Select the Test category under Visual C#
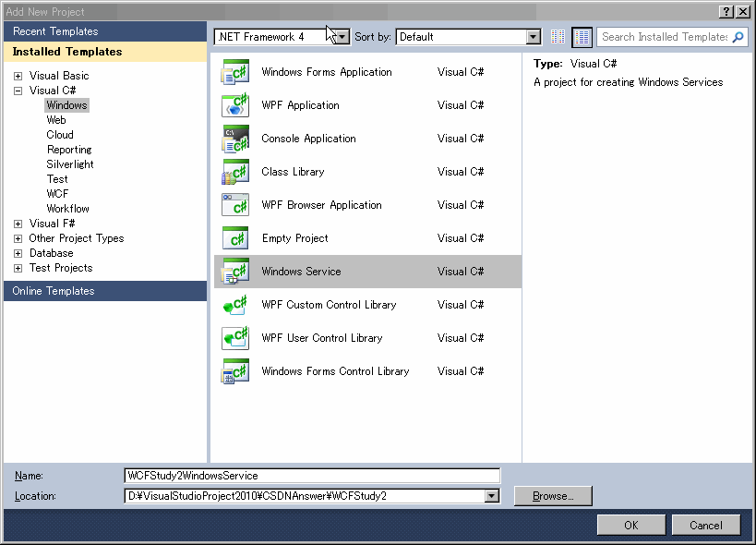Viewport: 756px width, 545px height. tap(57, 179)
